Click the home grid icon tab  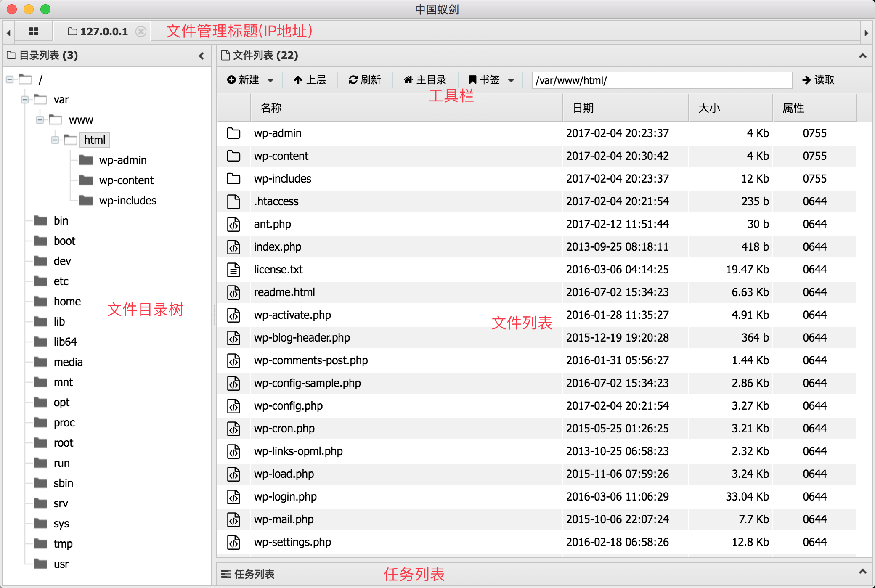[34, 32]
